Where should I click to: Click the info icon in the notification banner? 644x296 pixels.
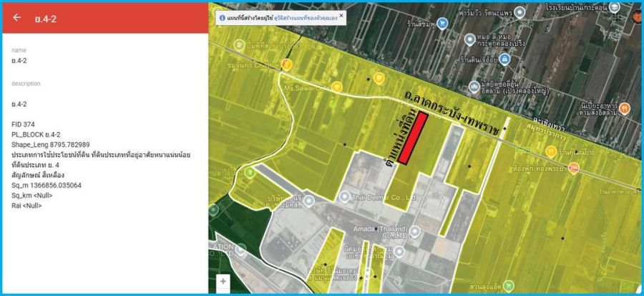223,16
